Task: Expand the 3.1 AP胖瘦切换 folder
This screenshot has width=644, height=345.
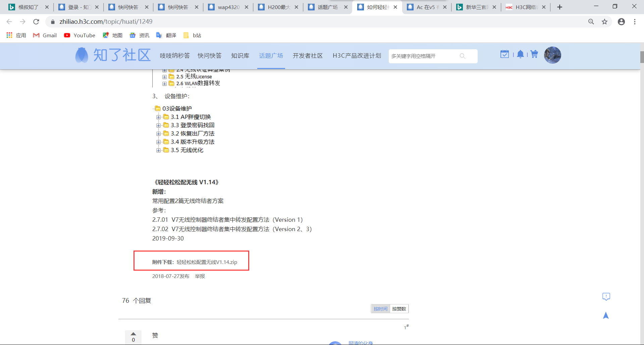Action: (x=158, y=117)
